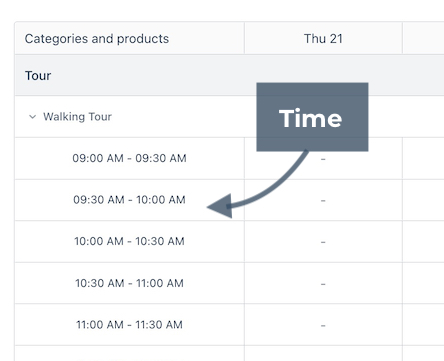
Task: Select the 10:00 AM - 10:30 AM time slot
Action: click(x=129, y=241)
